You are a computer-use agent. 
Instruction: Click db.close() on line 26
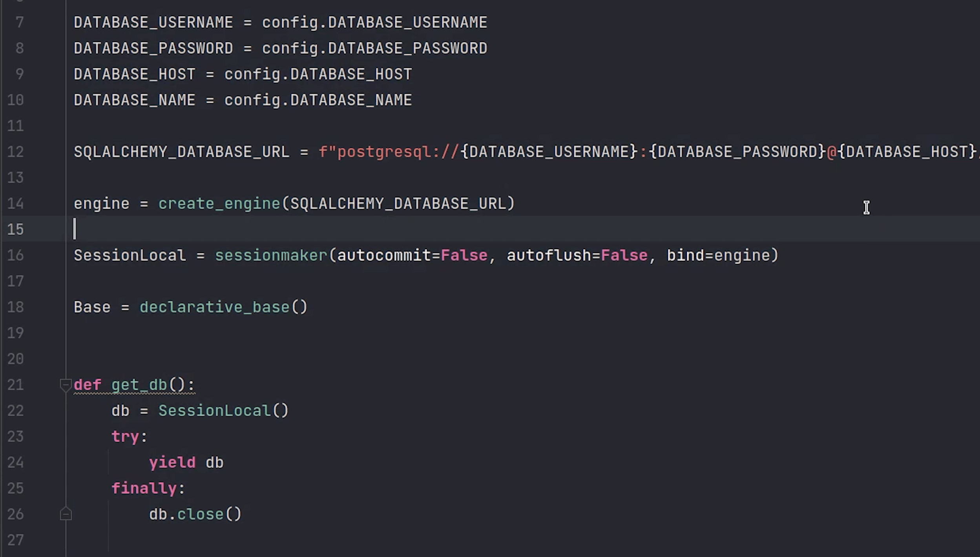(x=195, y=514)
